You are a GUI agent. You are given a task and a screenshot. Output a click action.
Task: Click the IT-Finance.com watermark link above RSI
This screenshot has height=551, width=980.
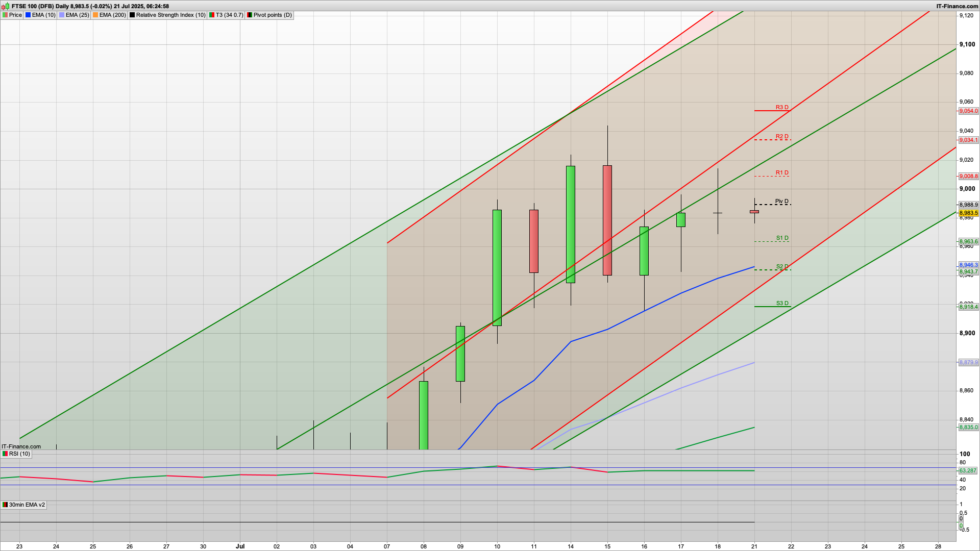click(x=21, y=447)
